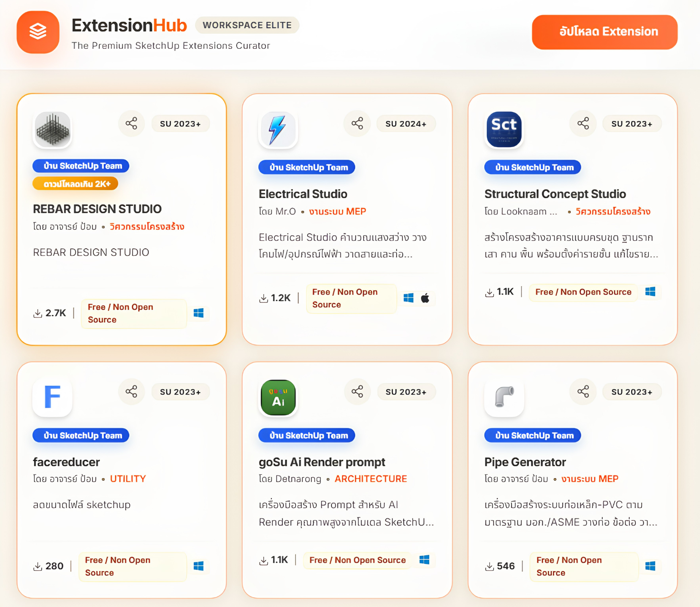Click the author โดย Mr.O on Electrical Studio
This screenshot has width=700, height=607.
278,211
